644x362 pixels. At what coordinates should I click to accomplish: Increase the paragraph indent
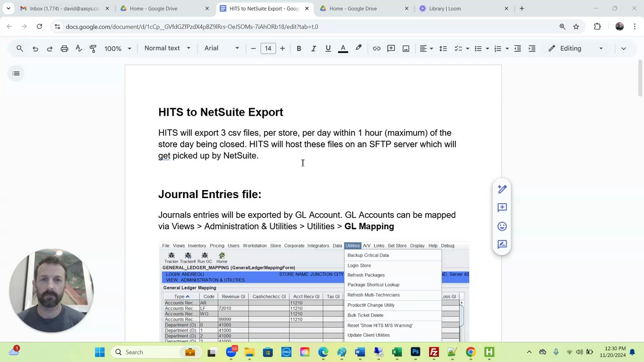532,48
